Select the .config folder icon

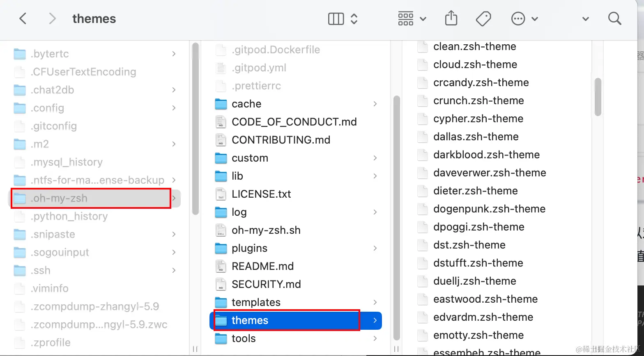(20, 108)
